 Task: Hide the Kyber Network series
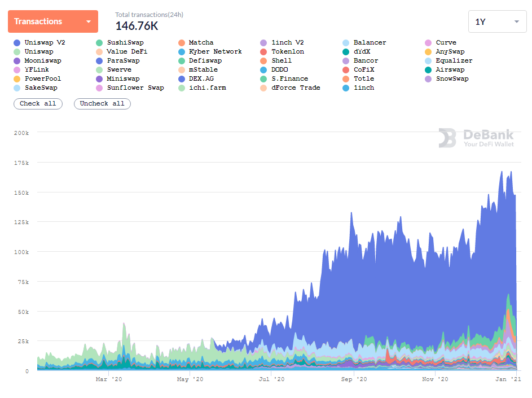[210, 51]
